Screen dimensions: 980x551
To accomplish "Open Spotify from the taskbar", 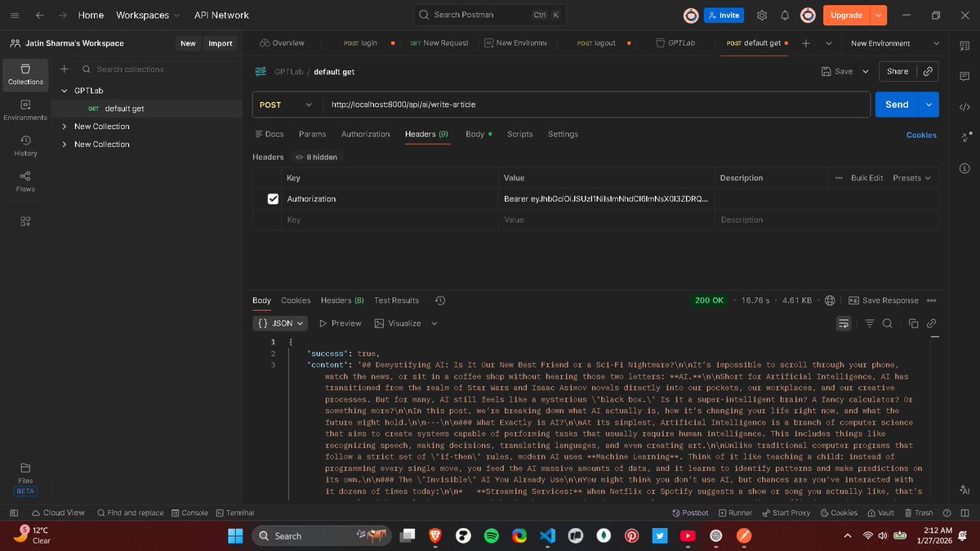I will pos(492,535).
